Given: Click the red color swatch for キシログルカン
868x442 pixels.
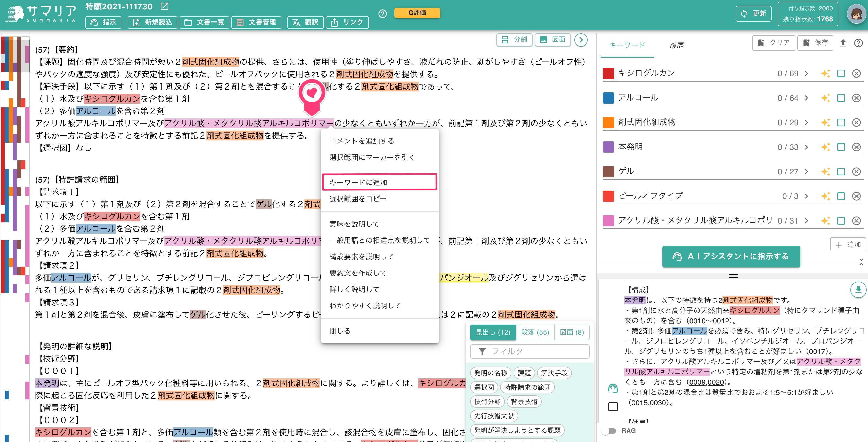Looking at the screenshot, I should pos(608,73).
